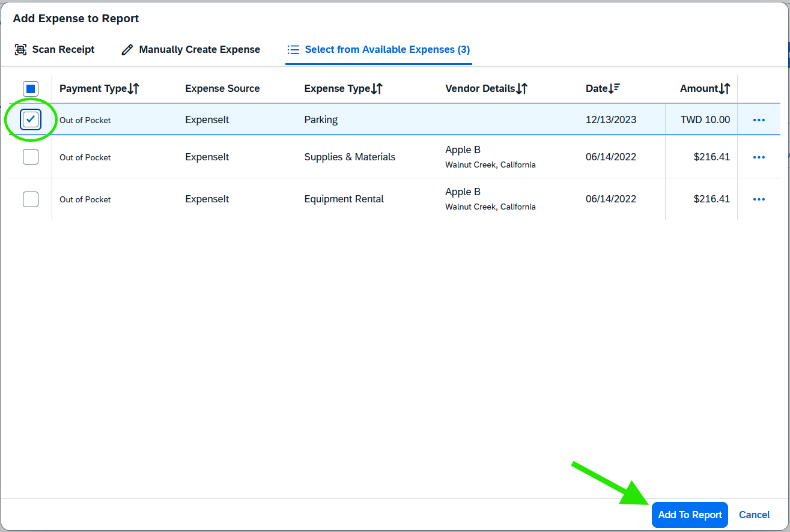Click the Scan Receipt scanner icon
This screenshot has height=532, width=790.
click(20, 49)
